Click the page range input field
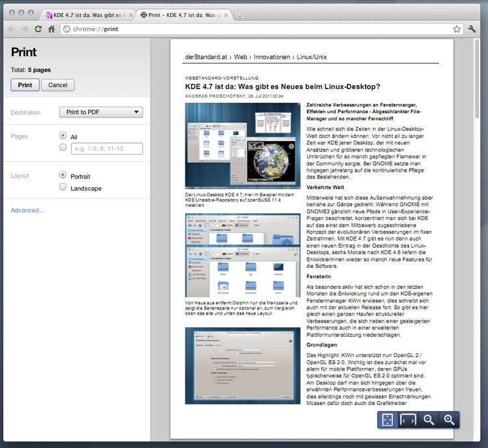 [107, 149]
